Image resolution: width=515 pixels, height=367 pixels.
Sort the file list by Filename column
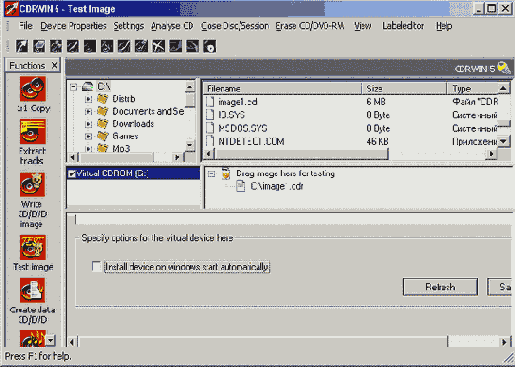pos(283,88)
